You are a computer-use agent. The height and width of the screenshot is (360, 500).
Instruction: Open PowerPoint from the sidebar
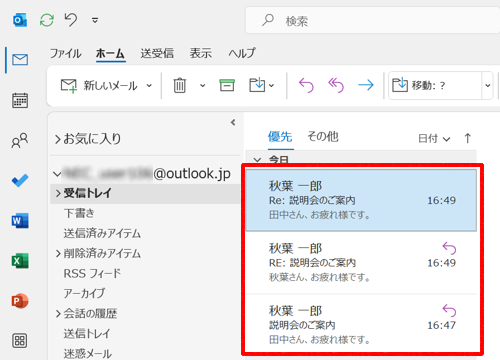[x=20, y=301]
